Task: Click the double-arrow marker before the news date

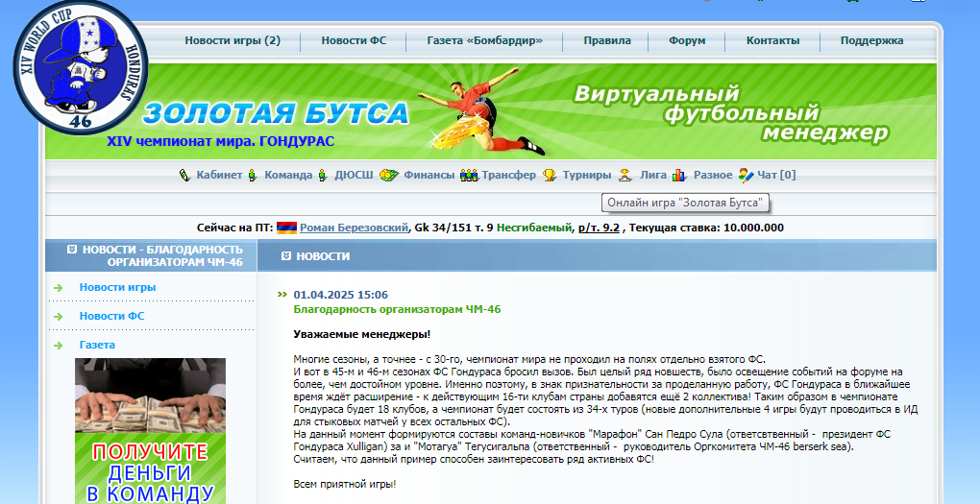Action: pos(282,294)
